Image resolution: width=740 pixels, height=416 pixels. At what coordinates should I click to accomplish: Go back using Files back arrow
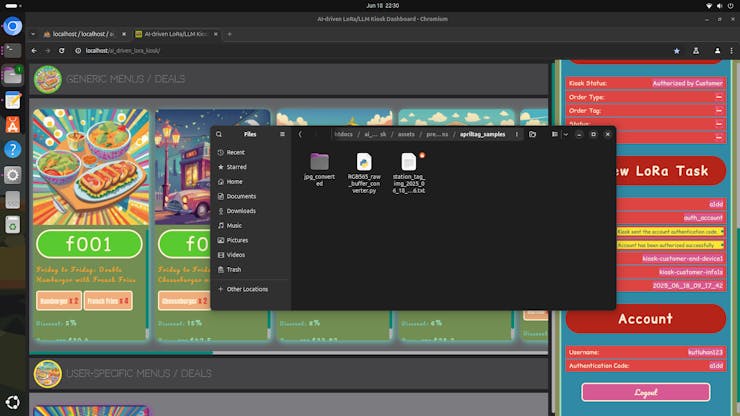tap(301, 134)
